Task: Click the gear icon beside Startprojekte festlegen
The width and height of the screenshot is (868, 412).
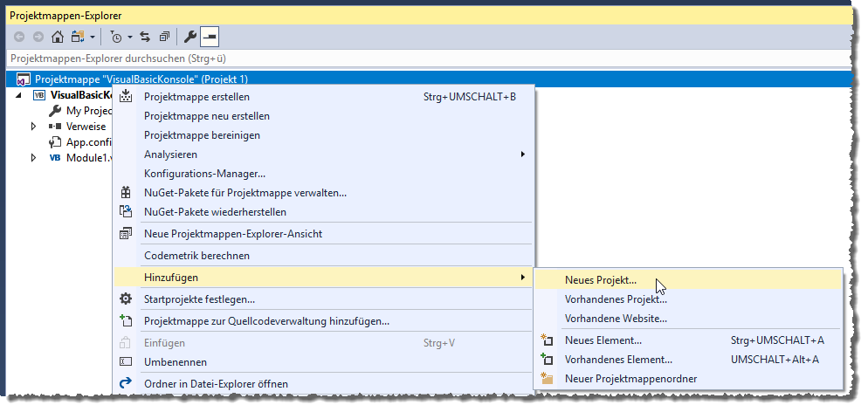Action: [127, 299]
